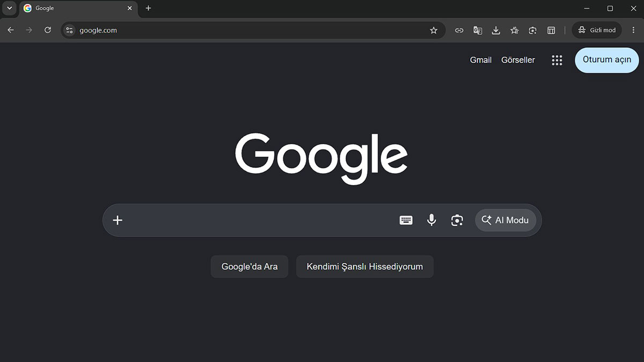The image size is (644, 362).
Task: Open the downloads toolbar icon
Action: tap(496, 31)
